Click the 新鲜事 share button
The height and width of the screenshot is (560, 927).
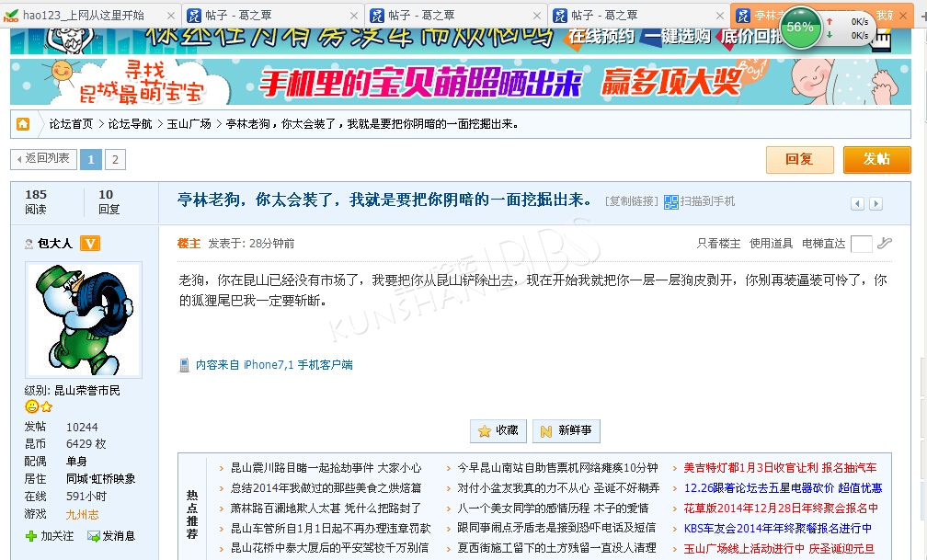(566, 430)
